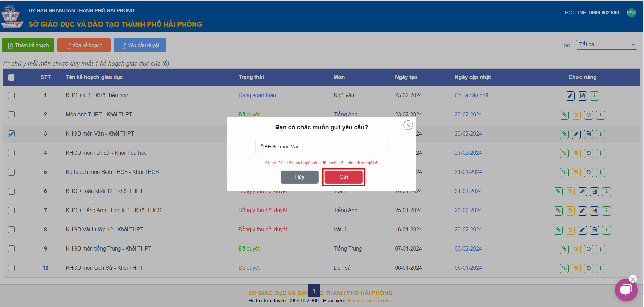644x307 pixels.
Task: Click the NPVN user avatar
Action: [x=631, y=13]
